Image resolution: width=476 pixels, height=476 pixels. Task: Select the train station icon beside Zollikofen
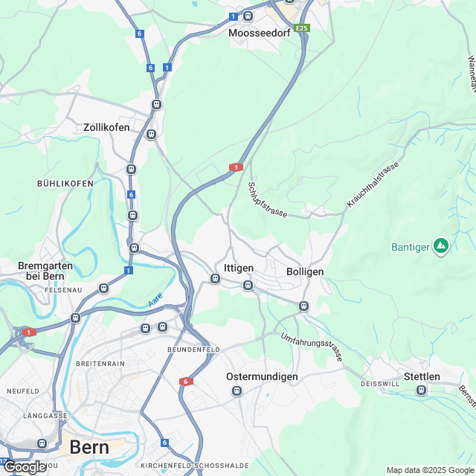[151, 134]
